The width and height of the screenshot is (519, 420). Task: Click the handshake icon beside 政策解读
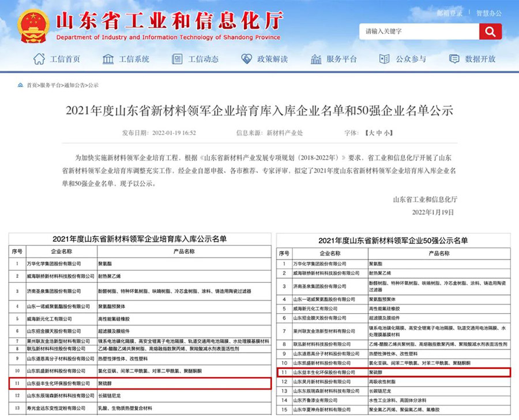pyautogui.click(x=246, y=59)
